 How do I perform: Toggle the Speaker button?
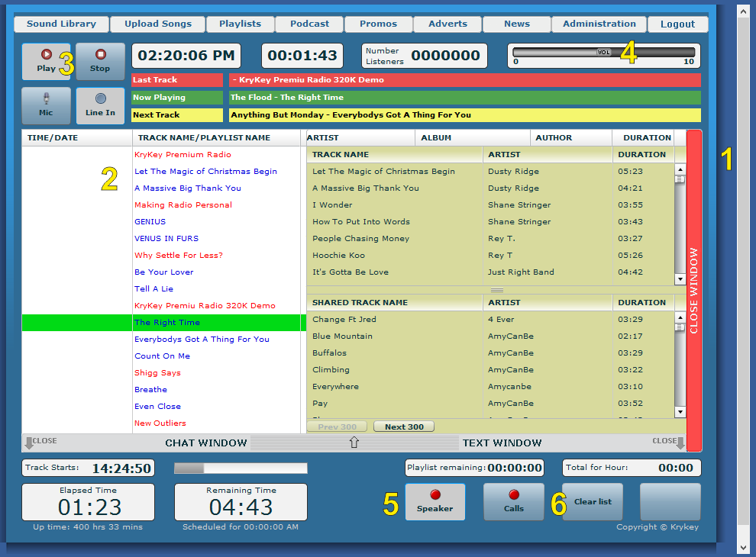[x=435, y=501]
